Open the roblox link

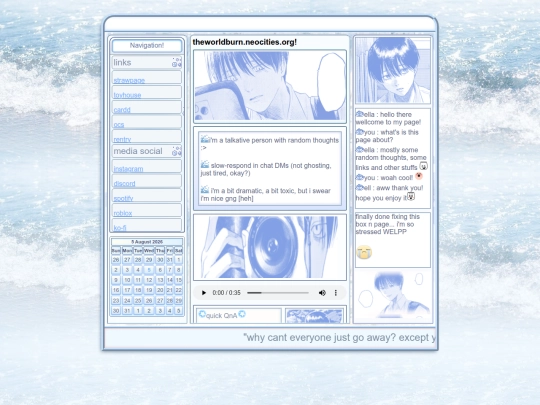[x=123, y=213]
